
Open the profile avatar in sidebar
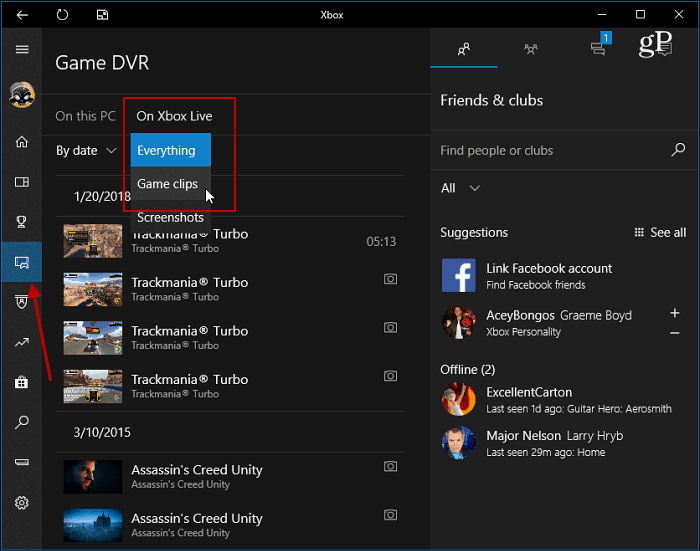click(x=22, y=95)
